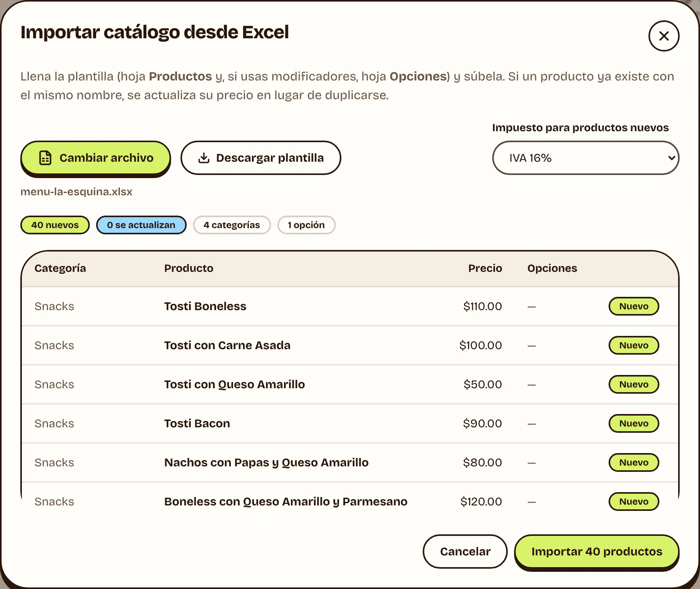Screen dimensions: 700x589
Task: Click the $50.00 price cell
Action: coord(483,384)
